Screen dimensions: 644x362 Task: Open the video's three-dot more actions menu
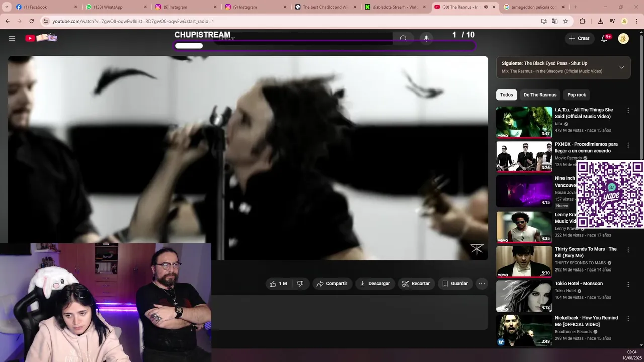482,284
